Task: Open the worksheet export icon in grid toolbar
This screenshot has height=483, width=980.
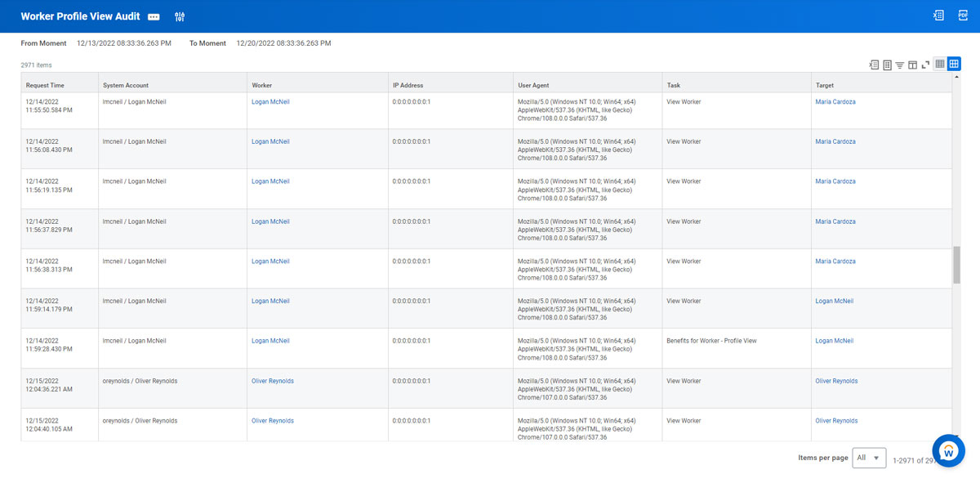Action: [887, 65]
